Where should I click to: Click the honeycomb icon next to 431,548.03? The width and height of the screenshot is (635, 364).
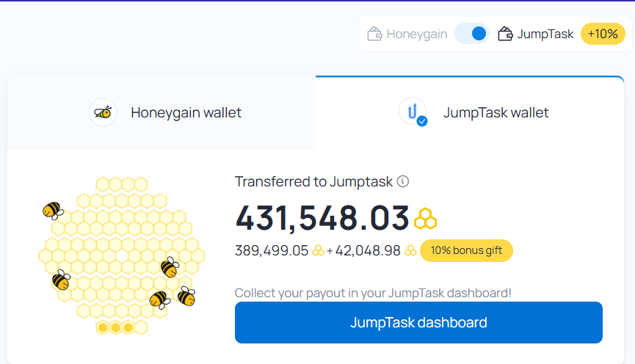point(425,219)
